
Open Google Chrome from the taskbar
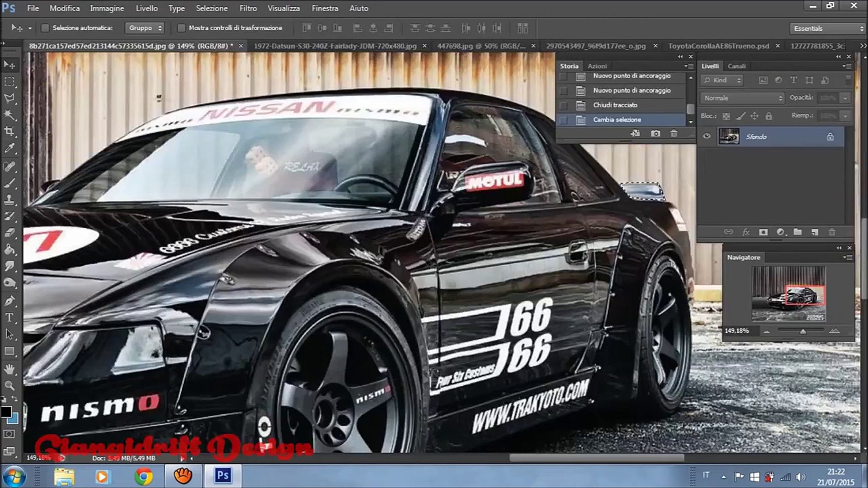[143, 476]
